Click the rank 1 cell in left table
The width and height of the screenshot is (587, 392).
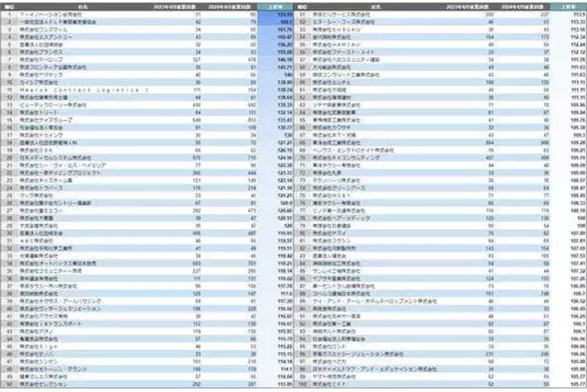pos(8,14)
